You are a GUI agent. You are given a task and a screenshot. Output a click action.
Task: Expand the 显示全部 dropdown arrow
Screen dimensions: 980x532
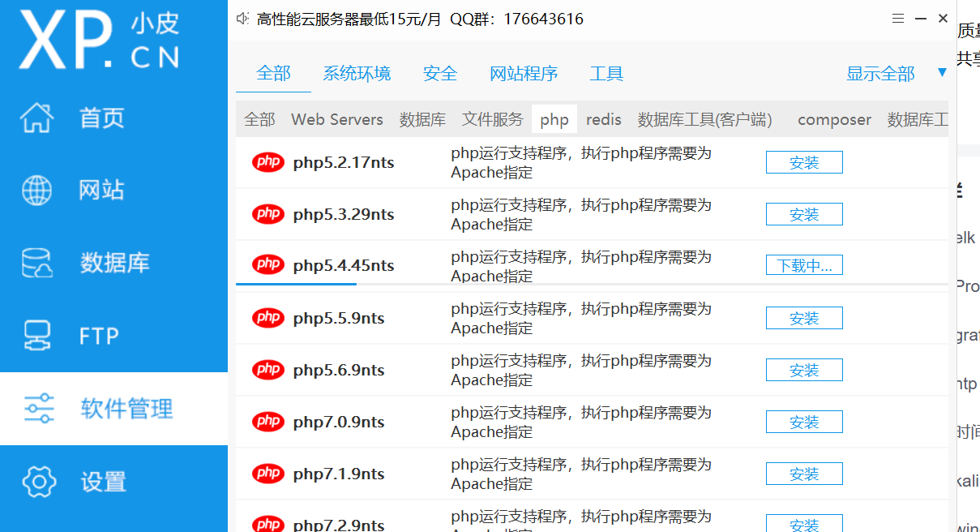point(942,73)
